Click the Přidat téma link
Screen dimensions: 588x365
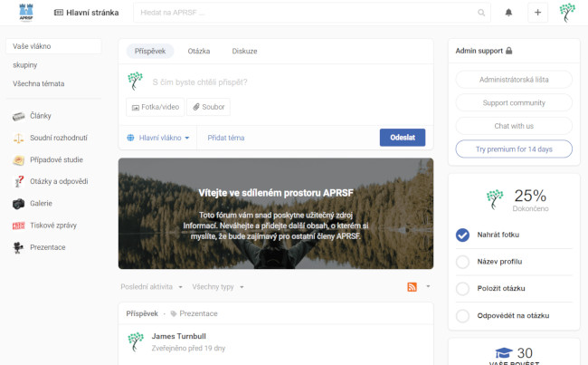coord(226,138)
